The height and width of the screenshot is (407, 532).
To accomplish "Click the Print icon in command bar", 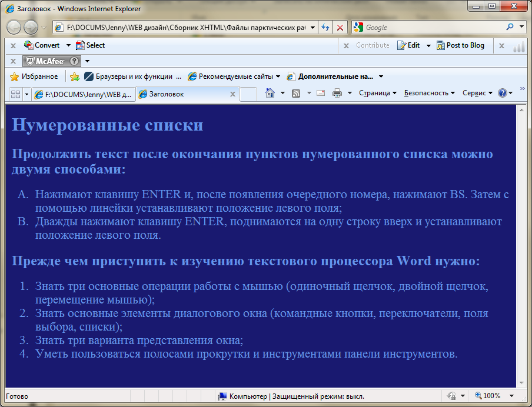I will 337,93.
